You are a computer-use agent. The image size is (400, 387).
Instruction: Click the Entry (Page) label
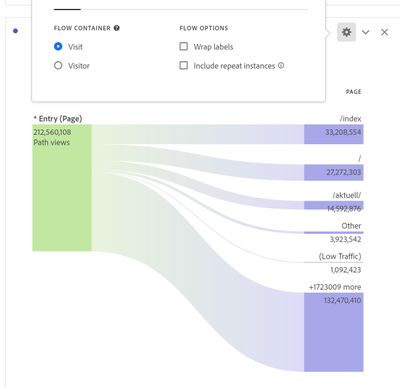[x=58, y=119]
